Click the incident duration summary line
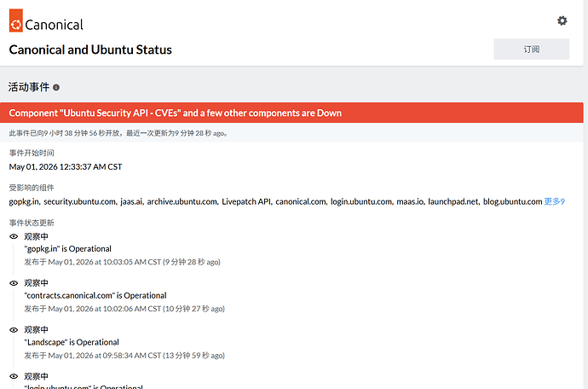 pyautogui.click(x=118, y=133)
